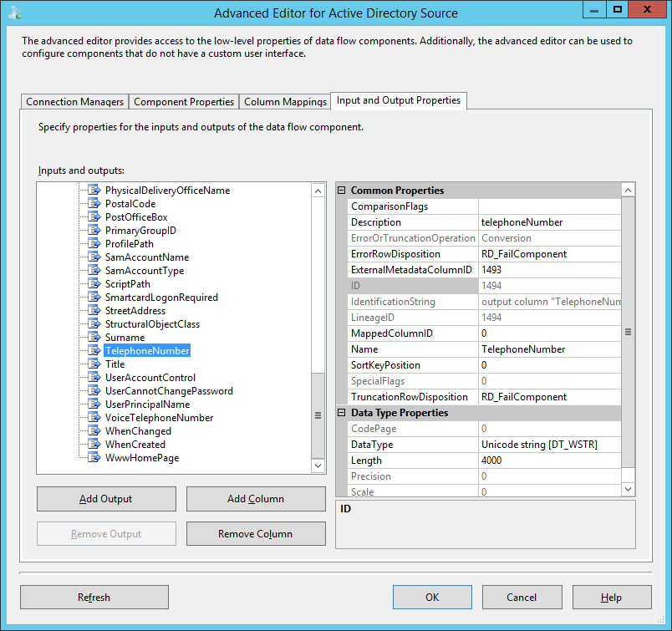
Task: Click the DataType value Unicode string [DT_WSTR]
Action: [x=549, y=445]
